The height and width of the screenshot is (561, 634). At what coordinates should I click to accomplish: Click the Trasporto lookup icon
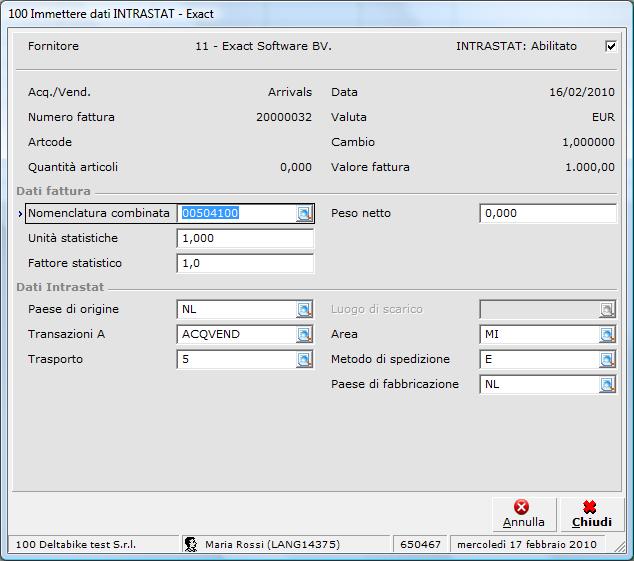[304, 359]
